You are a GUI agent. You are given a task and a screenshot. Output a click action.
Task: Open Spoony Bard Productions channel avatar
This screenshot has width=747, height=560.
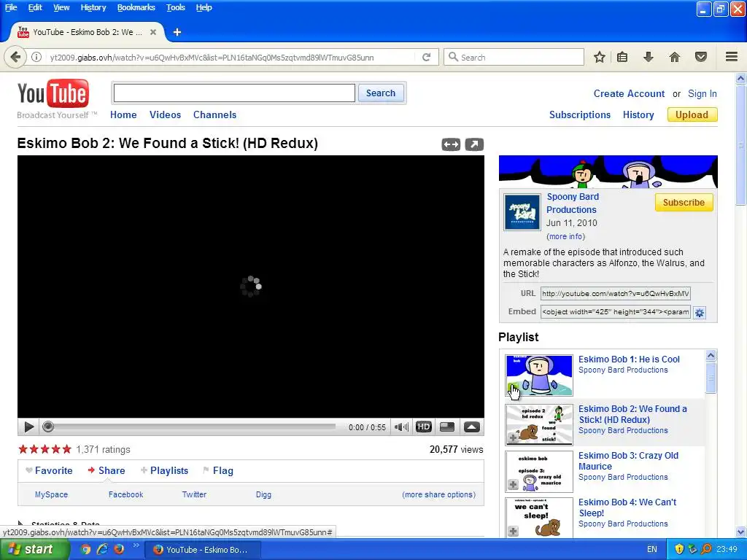[522, 212]
